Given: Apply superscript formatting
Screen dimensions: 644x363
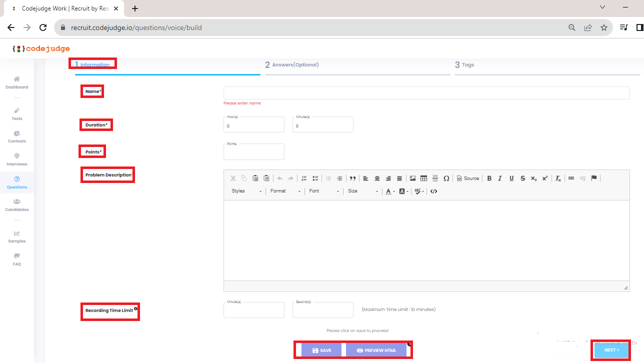Looking at the screenshot, I should pyautogui.click(x=545, y=178).
